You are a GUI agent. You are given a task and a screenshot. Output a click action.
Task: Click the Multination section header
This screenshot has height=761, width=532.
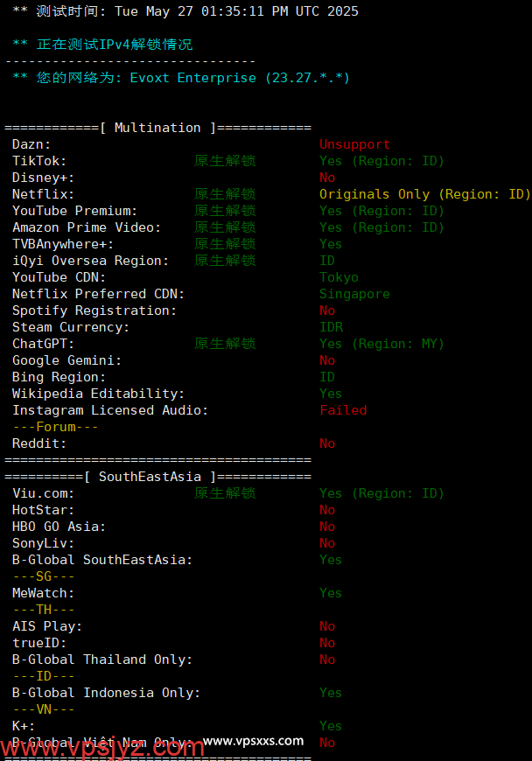(x=157, y=128)
